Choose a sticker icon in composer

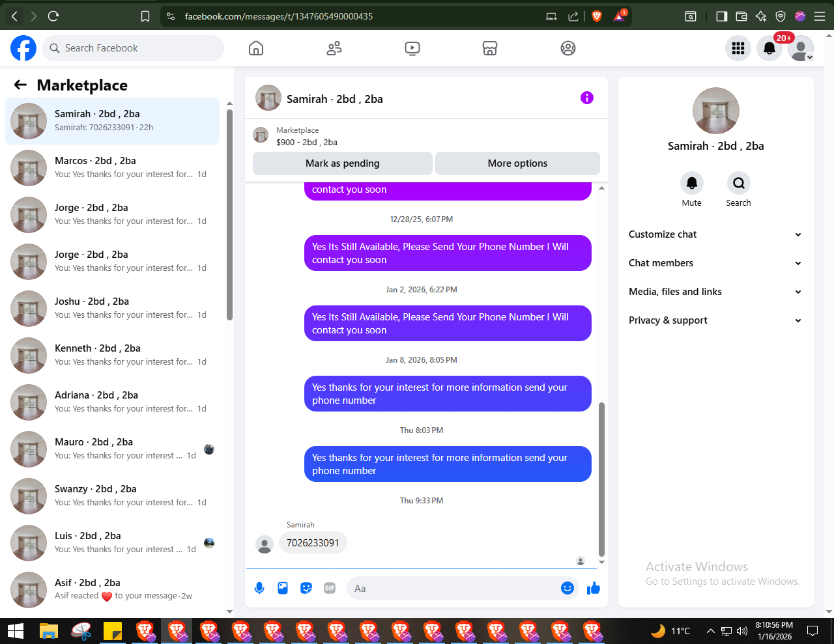(306, 588)
